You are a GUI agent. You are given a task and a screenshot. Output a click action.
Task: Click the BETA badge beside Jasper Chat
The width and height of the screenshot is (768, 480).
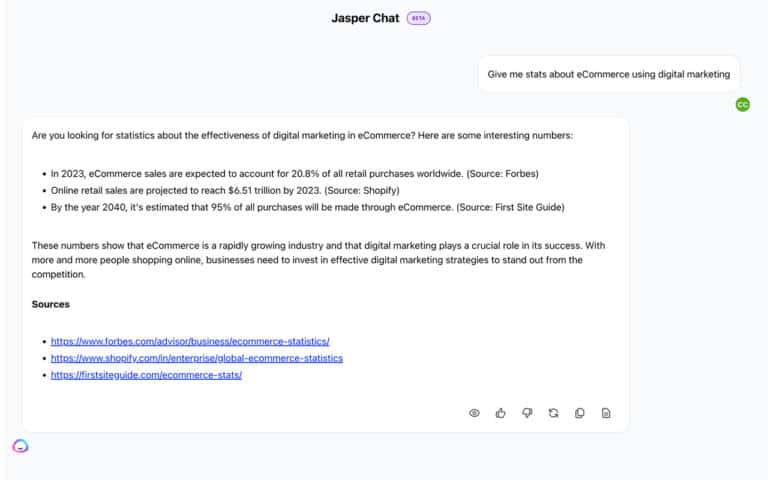[x=419, y=18]
